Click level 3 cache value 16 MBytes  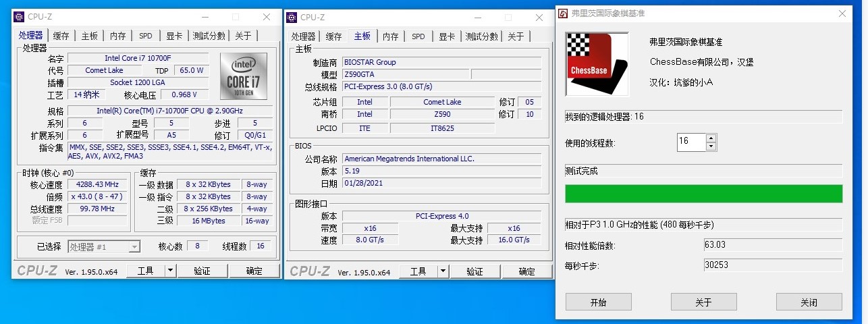click(x=209, y=221)
